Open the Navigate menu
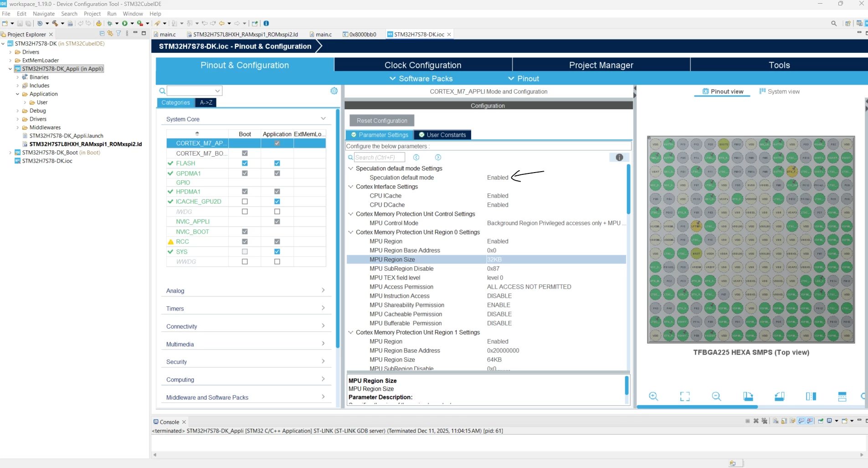Viewport: 868px width, 468px height. pos(44,14)
